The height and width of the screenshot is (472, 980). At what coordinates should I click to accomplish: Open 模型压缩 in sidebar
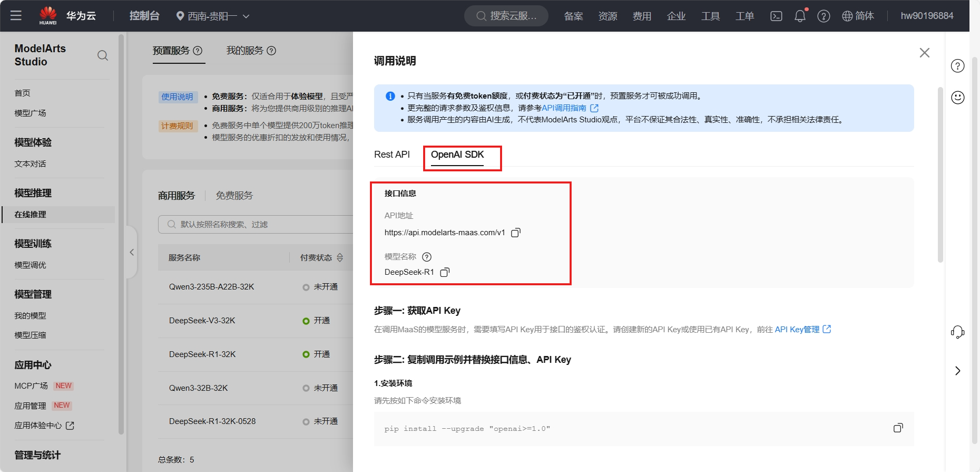pos(30,335)
